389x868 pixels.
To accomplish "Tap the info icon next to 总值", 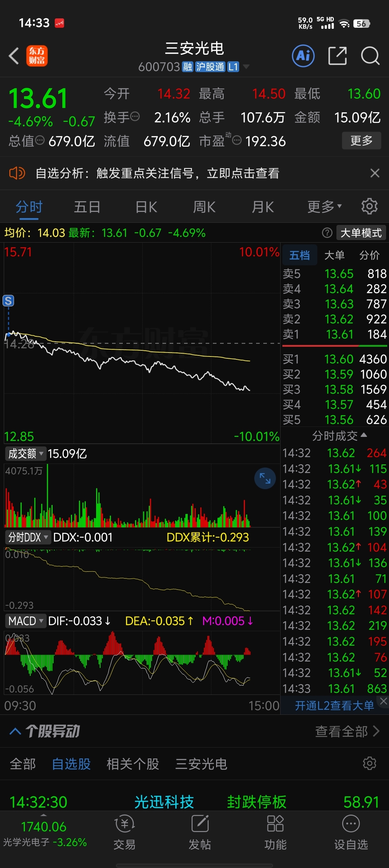I will [x=40, y=140].
